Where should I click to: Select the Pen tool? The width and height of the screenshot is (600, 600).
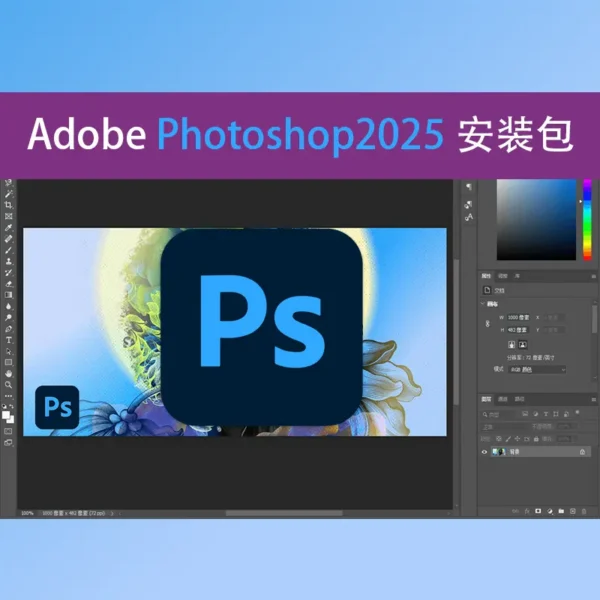click(8, 329)
